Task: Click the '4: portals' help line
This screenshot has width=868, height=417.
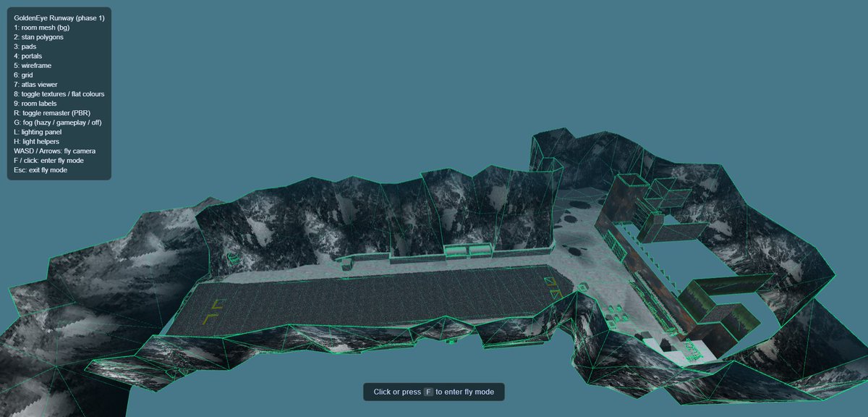Action: coord(28,56)
